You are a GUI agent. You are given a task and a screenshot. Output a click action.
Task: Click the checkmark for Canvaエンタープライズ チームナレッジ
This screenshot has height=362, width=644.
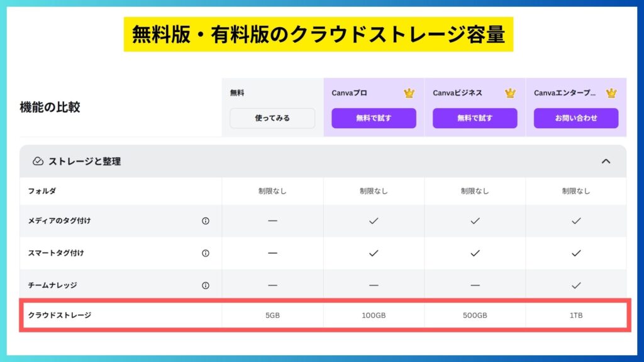(x=576, y=285)
